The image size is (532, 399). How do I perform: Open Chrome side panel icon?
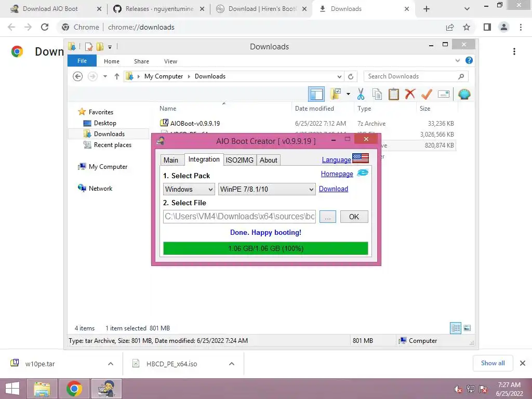(x=487, y=27)
